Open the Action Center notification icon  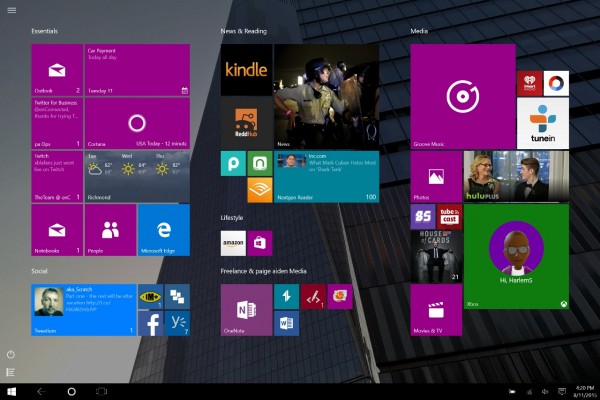(x=562, y=392)
